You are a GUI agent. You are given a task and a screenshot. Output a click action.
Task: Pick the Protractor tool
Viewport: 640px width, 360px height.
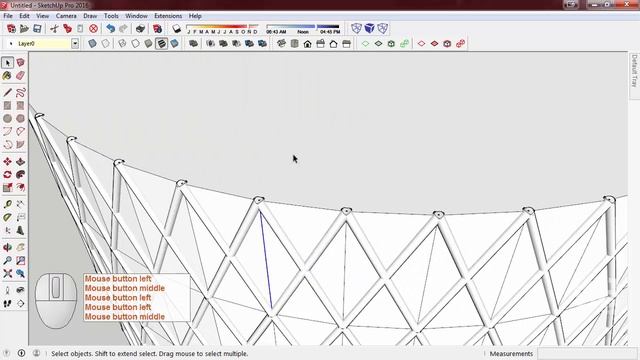7,218
